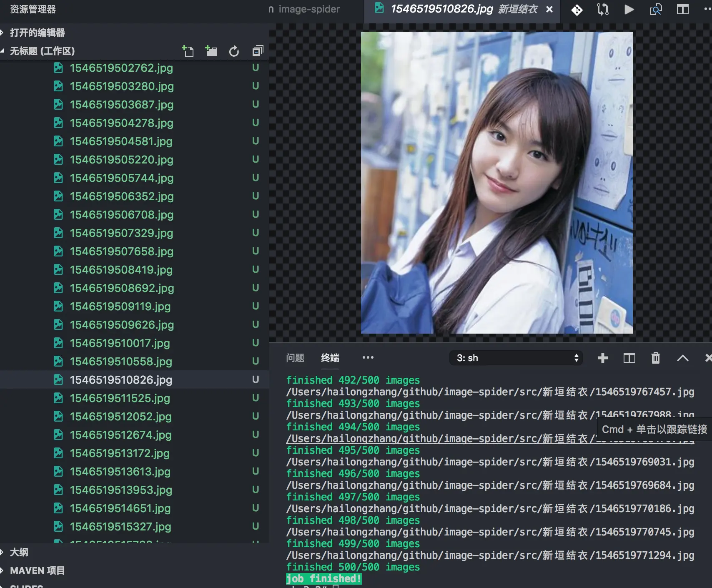Image resolution: width=712 pixels, height=588 pixels.
Task: Run the program via play icon
Action: 629,10
